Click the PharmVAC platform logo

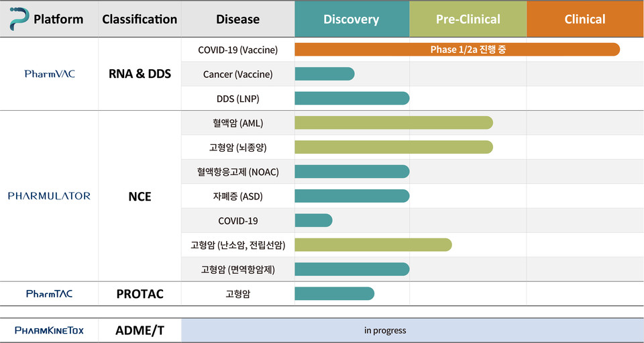click(50, 74)
